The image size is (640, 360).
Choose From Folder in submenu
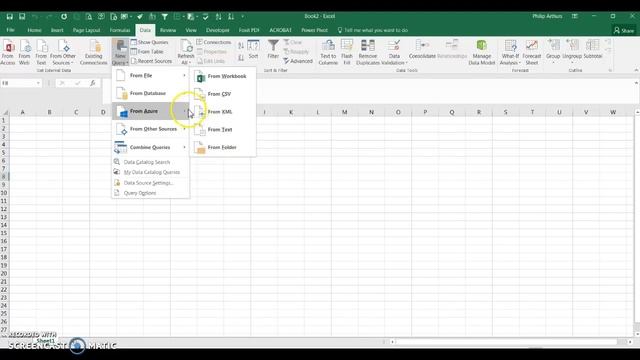(x=223, y=147)
